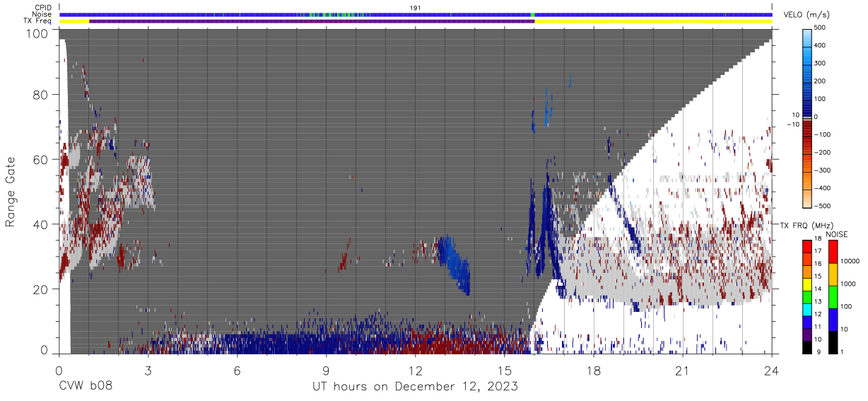Click the blue echo streak near 13 UT
This screenshot has width=868, height=401.
coord(454,264)
